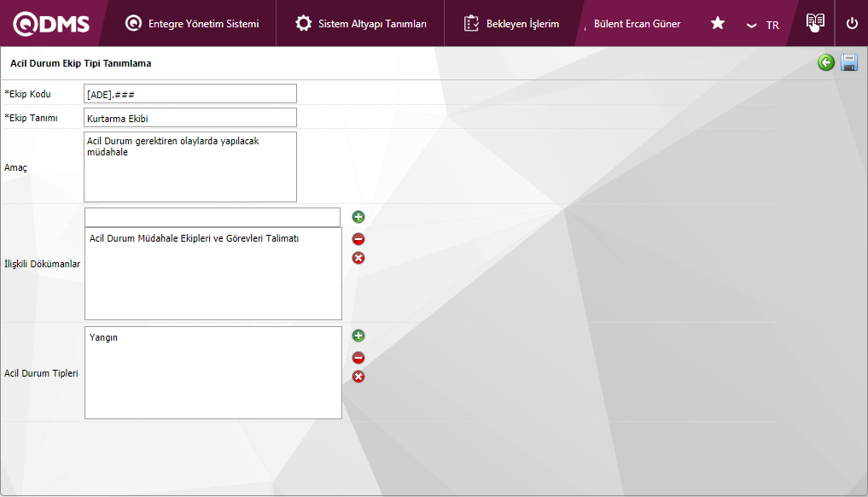Click the Amaç text area
The height and width of the screenshot is (497, 868).
click(189, 167)
